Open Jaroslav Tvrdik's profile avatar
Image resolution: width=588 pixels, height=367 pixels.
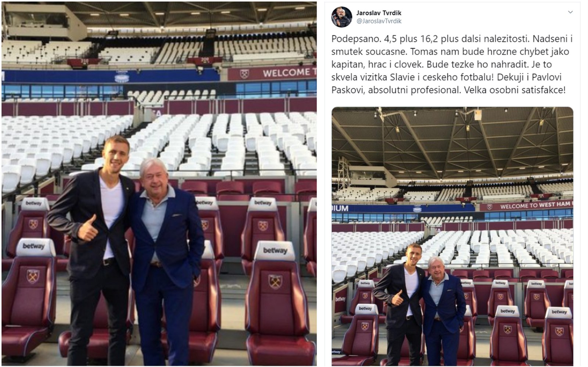click(342, 17)
